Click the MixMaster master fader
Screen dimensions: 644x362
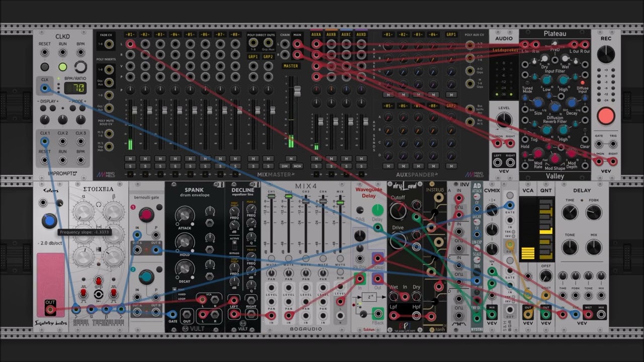[297, 92]
